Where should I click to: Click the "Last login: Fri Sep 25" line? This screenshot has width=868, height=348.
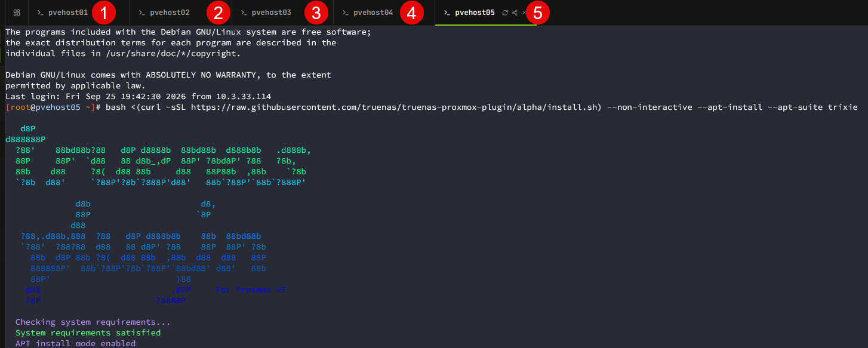tap(138, 97)
